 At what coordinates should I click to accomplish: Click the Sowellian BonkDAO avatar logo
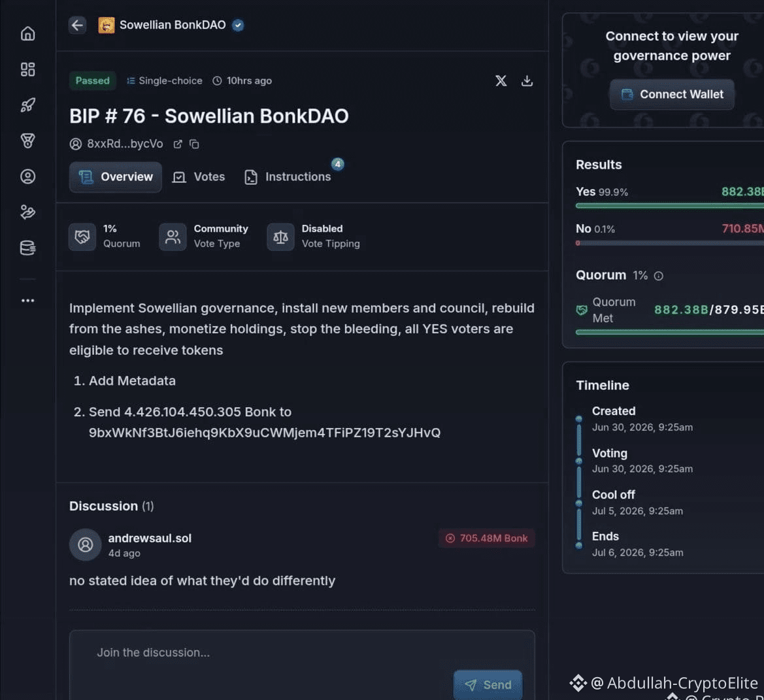[107, 25]
